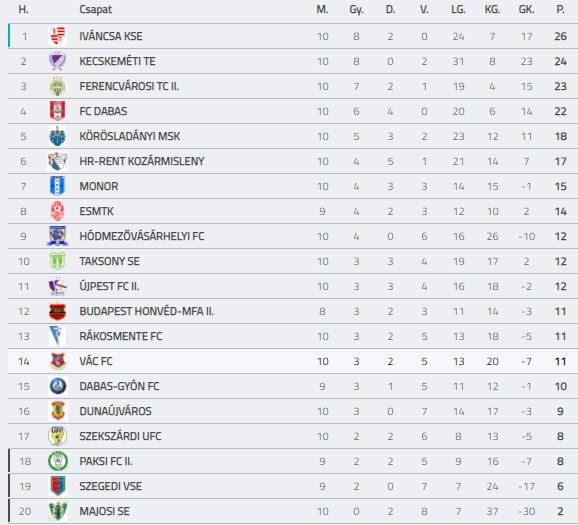Sort by the GK. goal difference header
578x525 pixels.
pyautogui.click(x=526, y=10)
